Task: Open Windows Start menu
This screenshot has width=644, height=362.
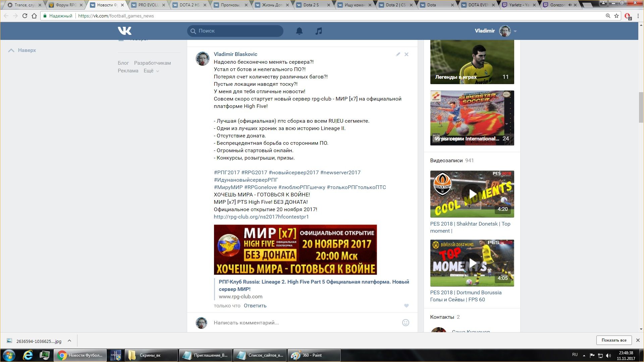Action: coord(9,355)
